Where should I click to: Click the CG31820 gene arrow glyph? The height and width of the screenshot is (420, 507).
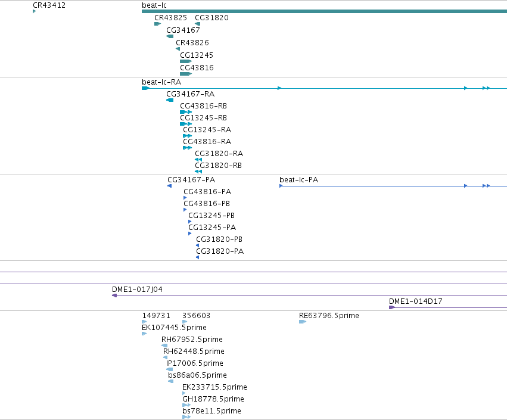click(198, 24)
